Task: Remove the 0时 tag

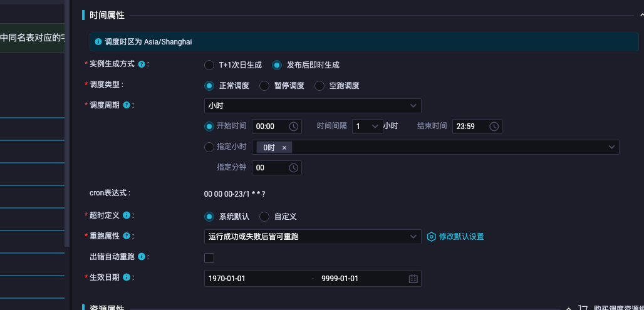Action: tap(284, 148)
